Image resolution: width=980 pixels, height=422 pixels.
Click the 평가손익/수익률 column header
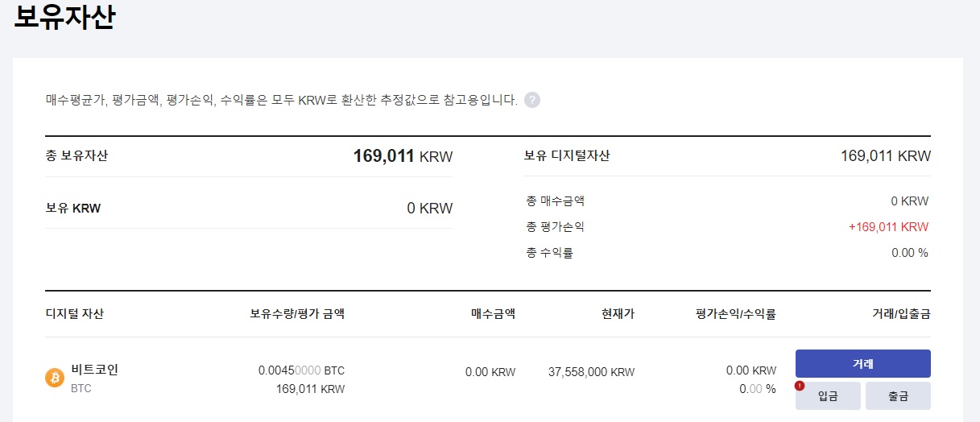(x=736, y=314)
